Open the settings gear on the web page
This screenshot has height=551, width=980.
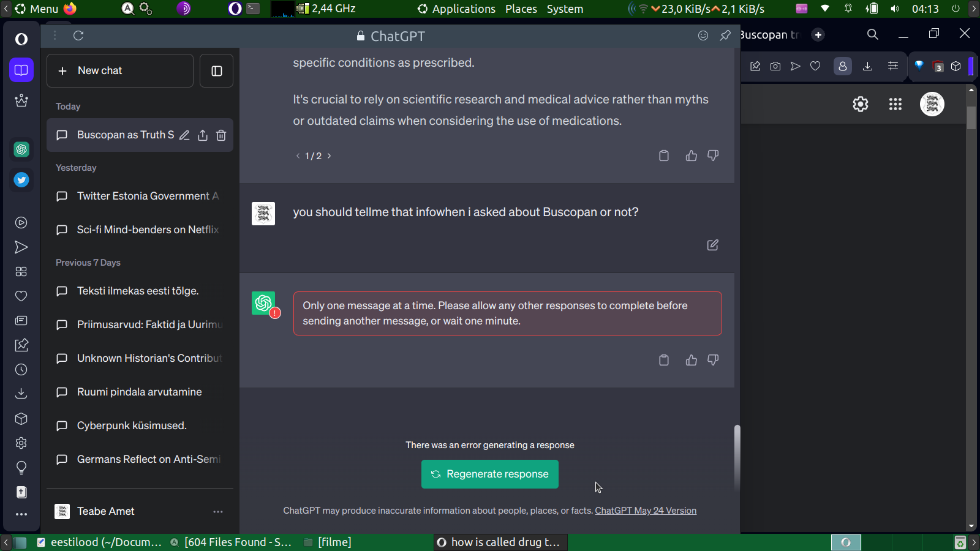click(x=861, y=104)
